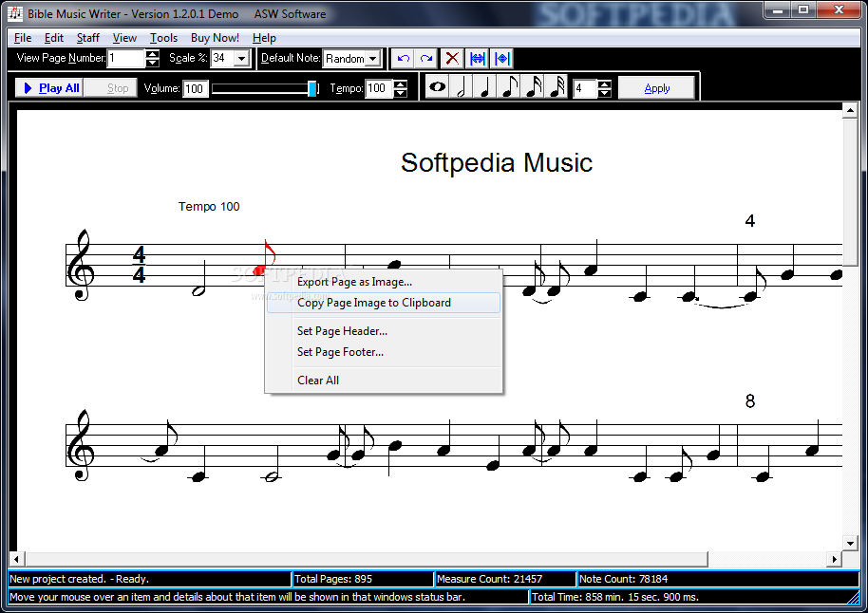Choose Set Page Header...
This screenshot has width=868, height=613.
(x=384, y=331)
